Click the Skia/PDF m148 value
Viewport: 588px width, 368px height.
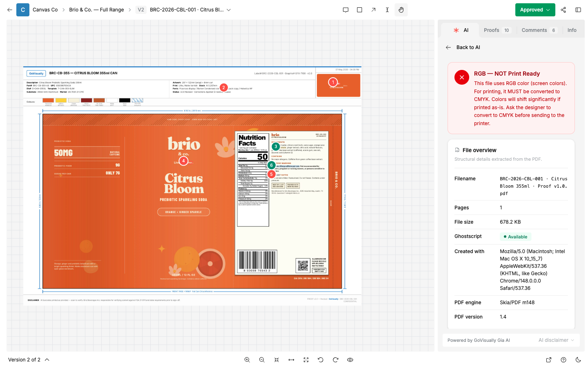(x=517, y=303)
